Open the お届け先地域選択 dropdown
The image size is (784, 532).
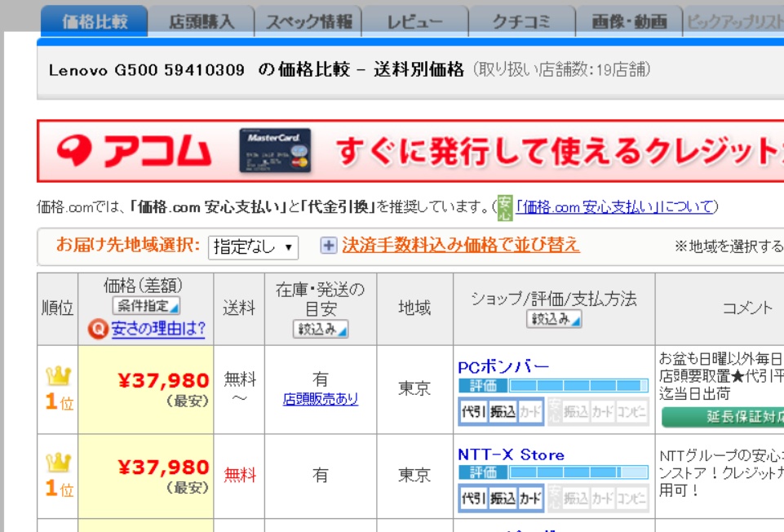[x=253, y=247]
